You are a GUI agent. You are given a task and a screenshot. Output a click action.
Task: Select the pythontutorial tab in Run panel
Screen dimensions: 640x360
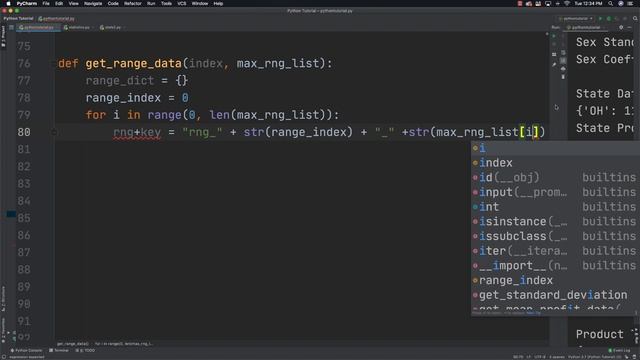[585, 27]
